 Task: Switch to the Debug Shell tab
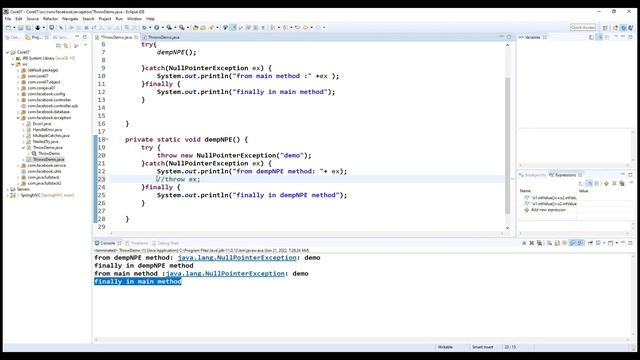click(x=165, y=243)
